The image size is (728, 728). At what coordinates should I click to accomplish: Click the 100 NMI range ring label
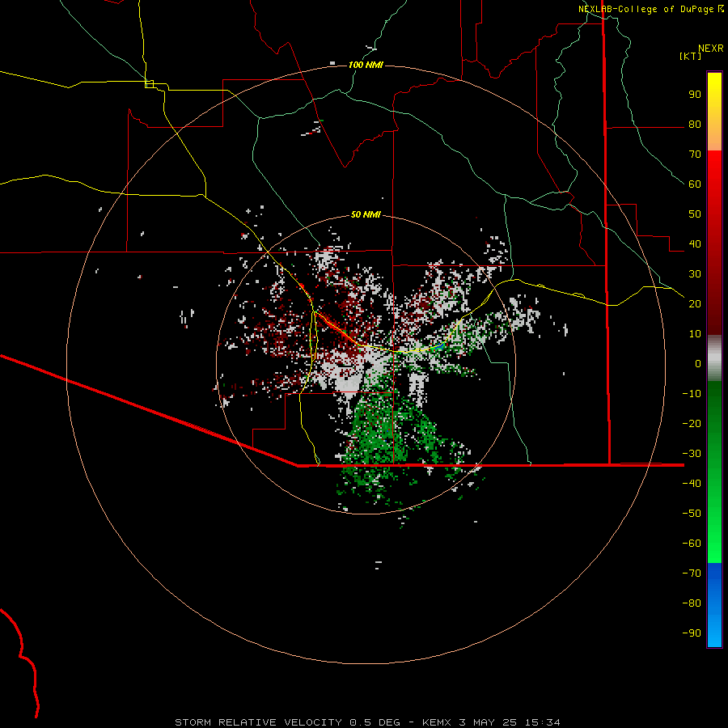coord(366,65)
